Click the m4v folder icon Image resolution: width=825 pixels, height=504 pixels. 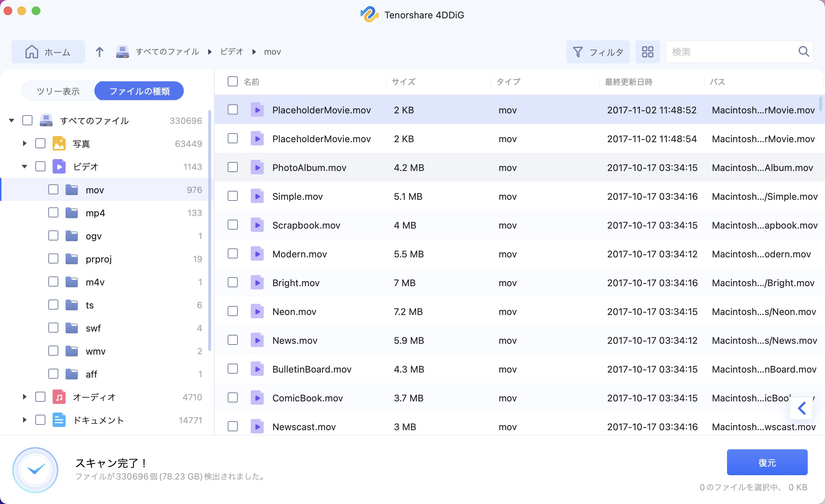pyautogui.click(x=72, y=282)
